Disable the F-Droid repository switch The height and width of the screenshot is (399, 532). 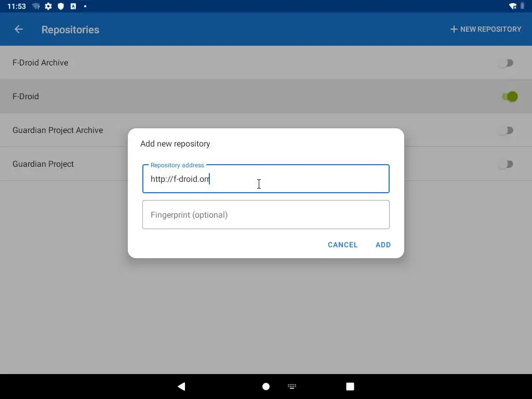510,96
